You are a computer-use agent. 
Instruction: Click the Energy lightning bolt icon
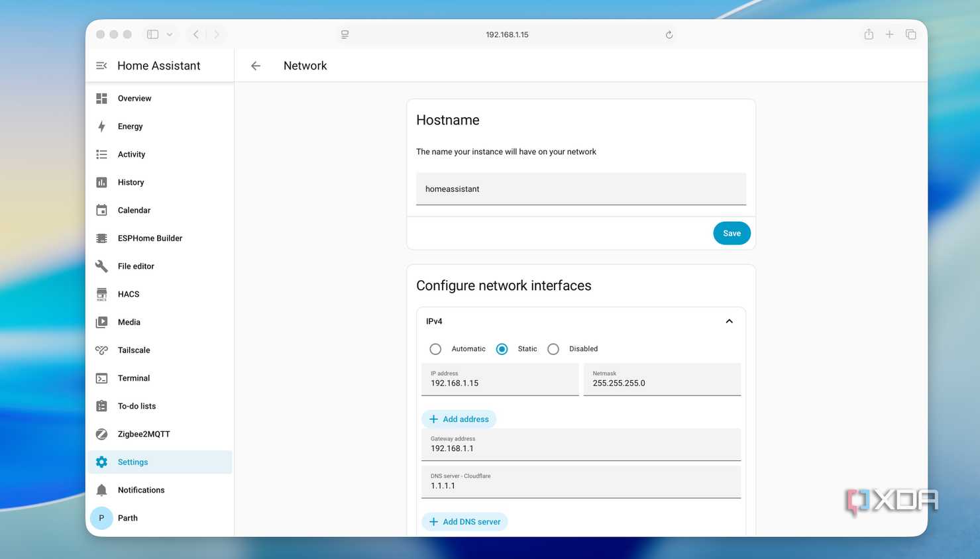coord(101,127)
